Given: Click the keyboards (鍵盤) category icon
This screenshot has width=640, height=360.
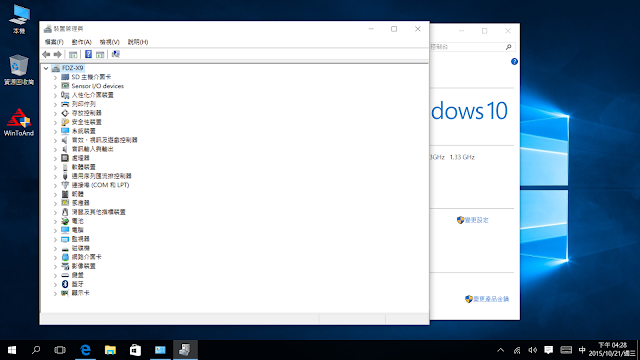Looking at the screenshot, I should coord(65,275).
